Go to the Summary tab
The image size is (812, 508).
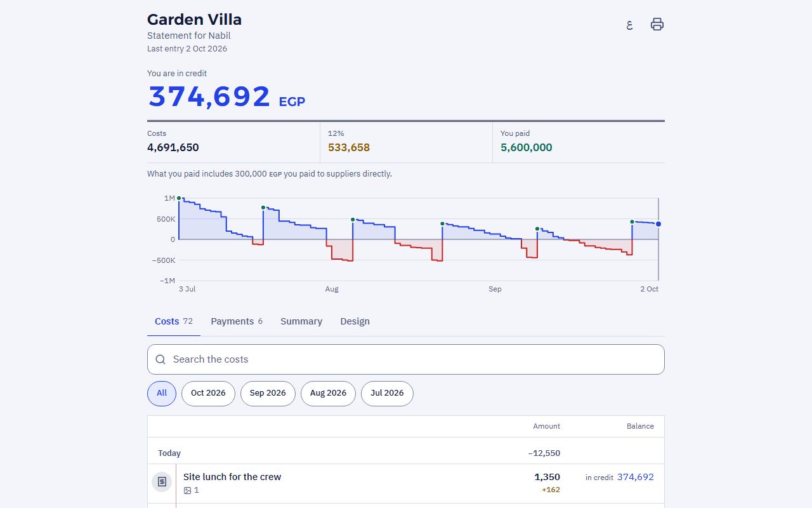(x=301, y=321)
